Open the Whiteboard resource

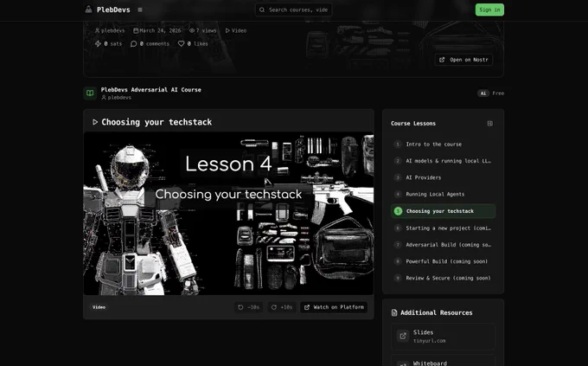pyautogui.click(x=443, y=361)
